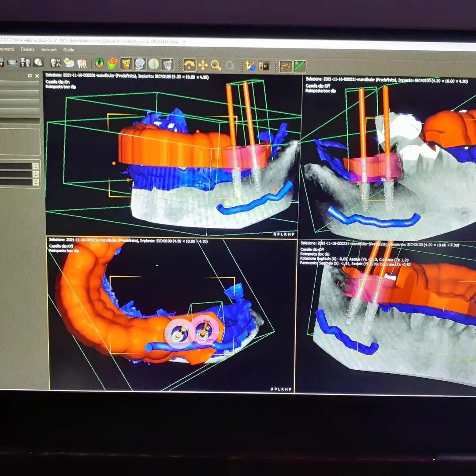Click the second spinner arrows in side panel
The height and width of the screenshot is (476, 476).
coord(35,174)
